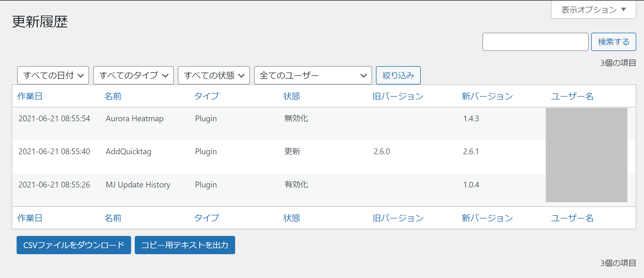Screen dimensions: 644x278
Task: Expand the 表示オプション screen options panel
Action: 593,10
